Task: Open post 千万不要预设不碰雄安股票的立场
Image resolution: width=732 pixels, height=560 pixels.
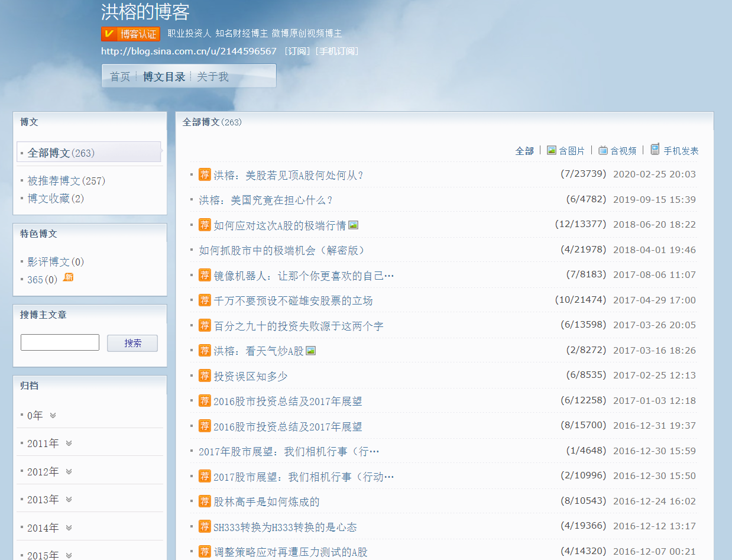Action: 293,301
